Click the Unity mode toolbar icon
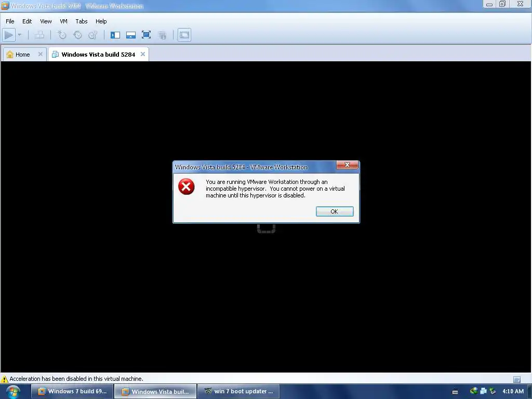 click(x=162, y=35)
